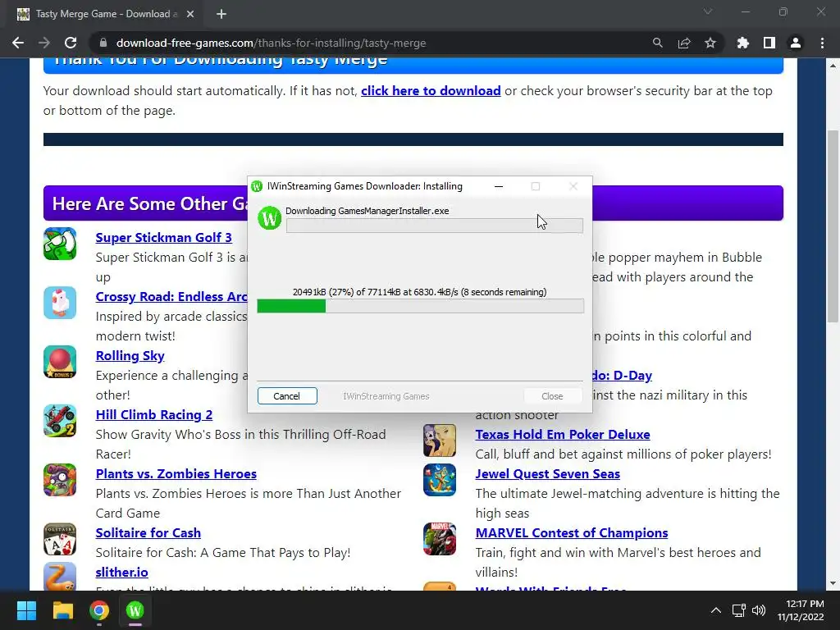Open the Chrome profile avatar
Image resolution: width=840 pixels, height=630 pixels.
click(796, 43)
